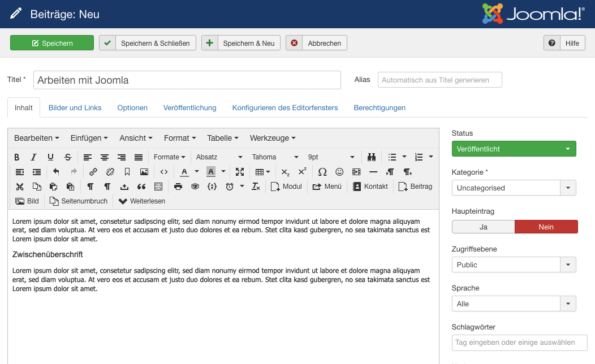The height and width of the screenshot is (364, 595).
Task: Click the source code brackets icon
Action: 164,172
